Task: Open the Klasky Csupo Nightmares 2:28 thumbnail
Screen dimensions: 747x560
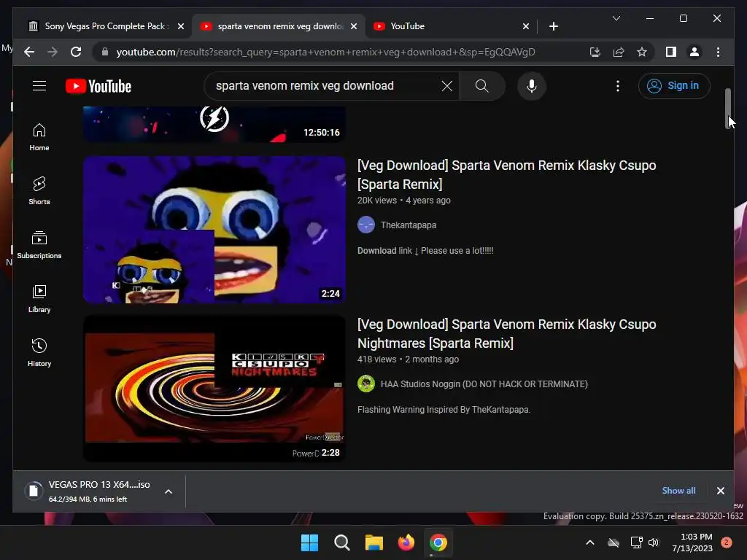Action: (x=214, y=389)
